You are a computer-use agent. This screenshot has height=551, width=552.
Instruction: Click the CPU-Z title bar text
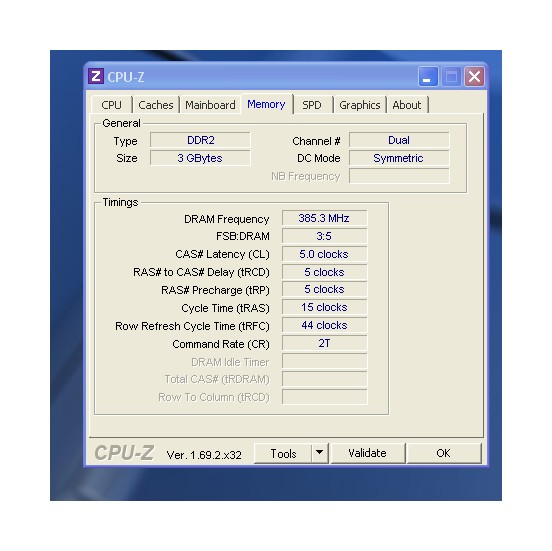tap(126, 77)
